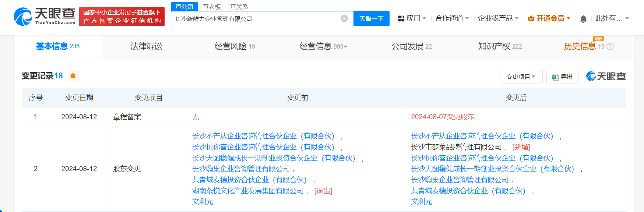Open the notification bell in header
Viewport: 644px width, 212px height.
click(583, 19)
